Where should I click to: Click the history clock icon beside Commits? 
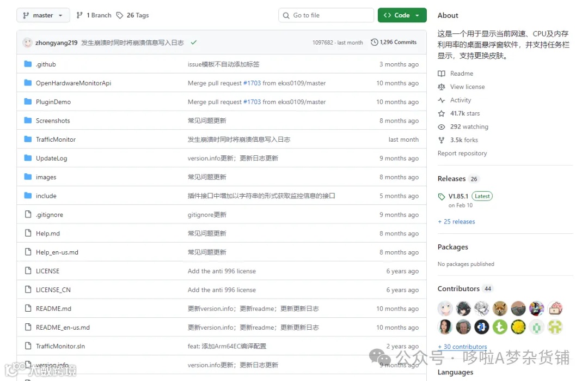[x=374, y=42]
